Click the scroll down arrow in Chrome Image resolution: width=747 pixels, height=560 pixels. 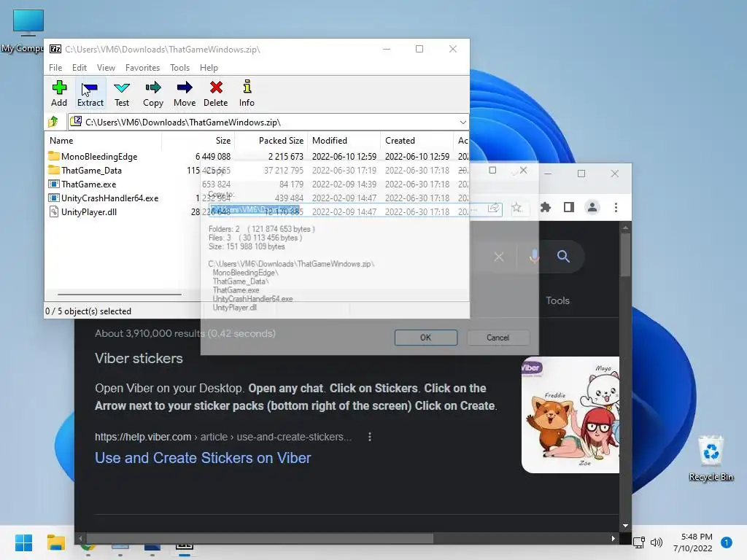click(625, 526)
